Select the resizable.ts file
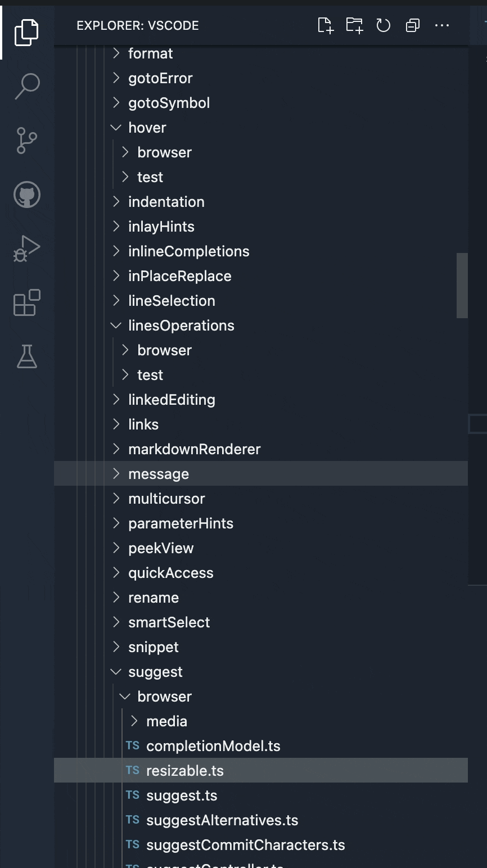 coord(186,770)
